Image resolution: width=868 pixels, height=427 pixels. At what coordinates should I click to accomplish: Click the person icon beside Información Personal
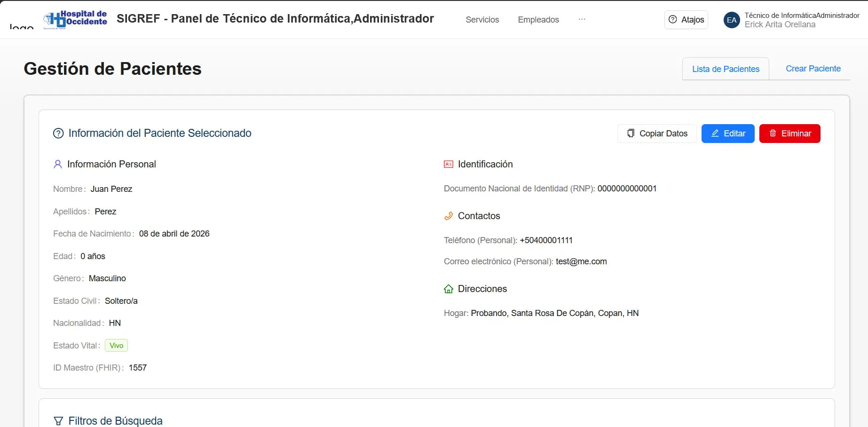[x=58, y=164]
